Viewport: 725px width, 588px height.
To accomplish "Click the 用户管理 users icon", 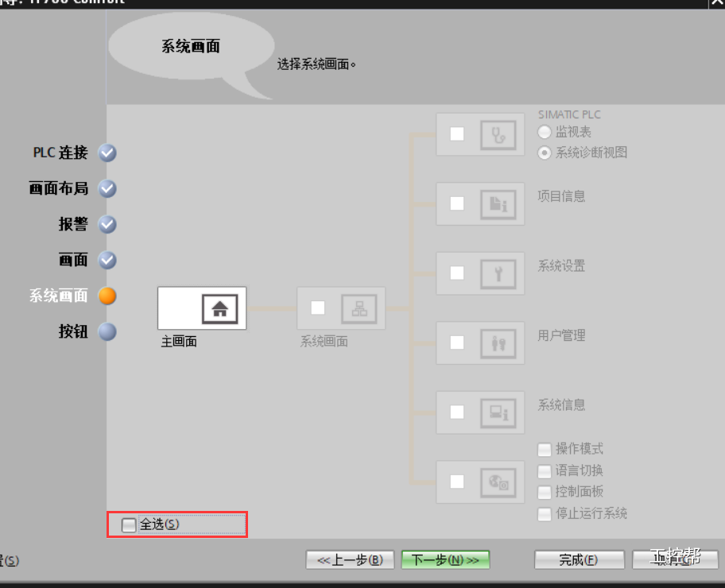I will pos(498,343).
